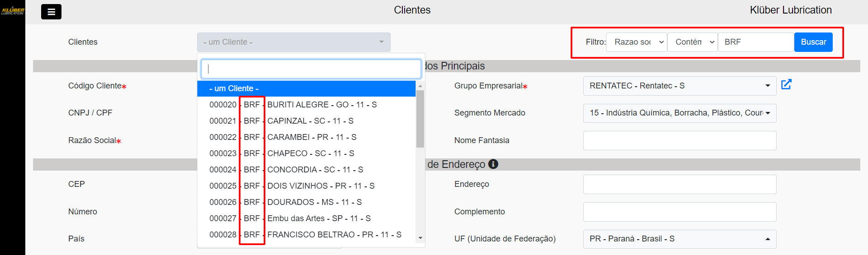Focus the client dropdown search box
Image resolution: width=868 pixels, height=255 pixels.
[311, 69]
